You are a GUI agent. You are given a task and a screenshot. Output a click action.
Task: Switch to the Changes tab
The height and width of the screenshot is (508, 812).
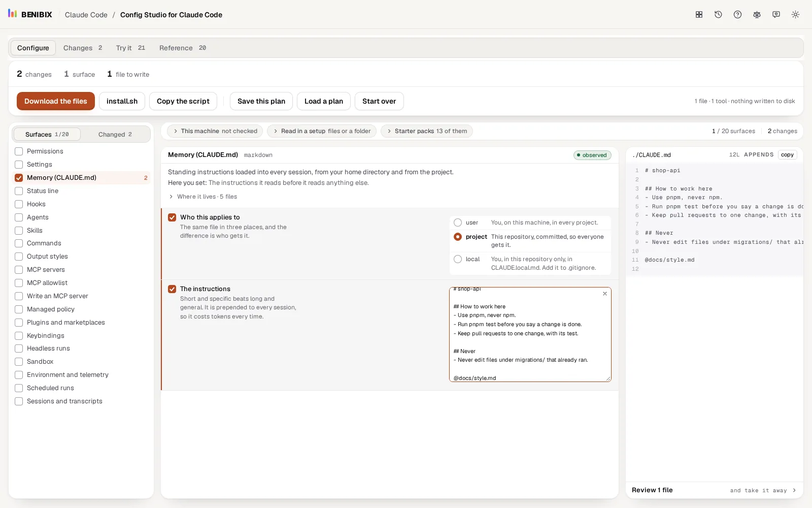point(83,48)
